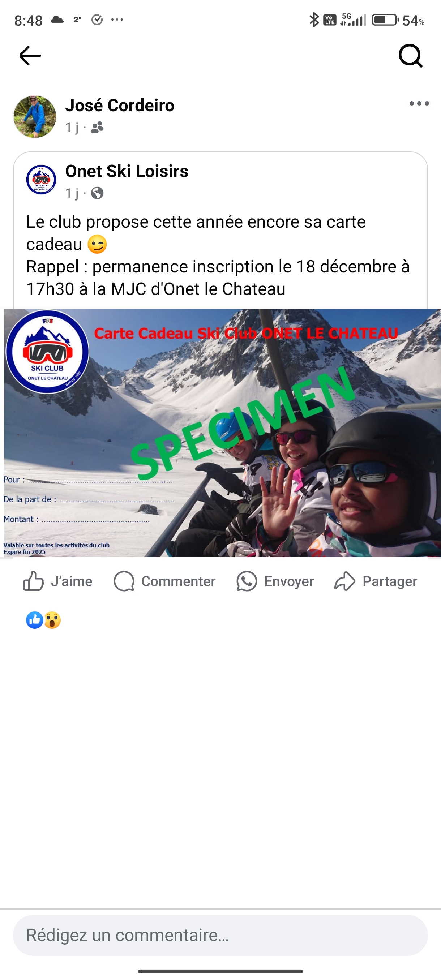441x980 pixels.
Task: View the blue thumbs-up reaction icon
Action: (x=35, y=620)
